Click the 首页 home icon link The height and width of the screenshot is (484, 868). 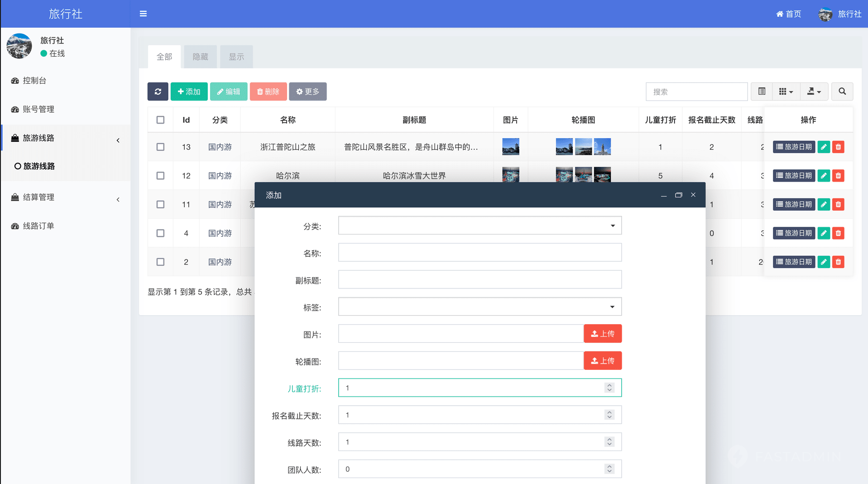coord(788,14)
